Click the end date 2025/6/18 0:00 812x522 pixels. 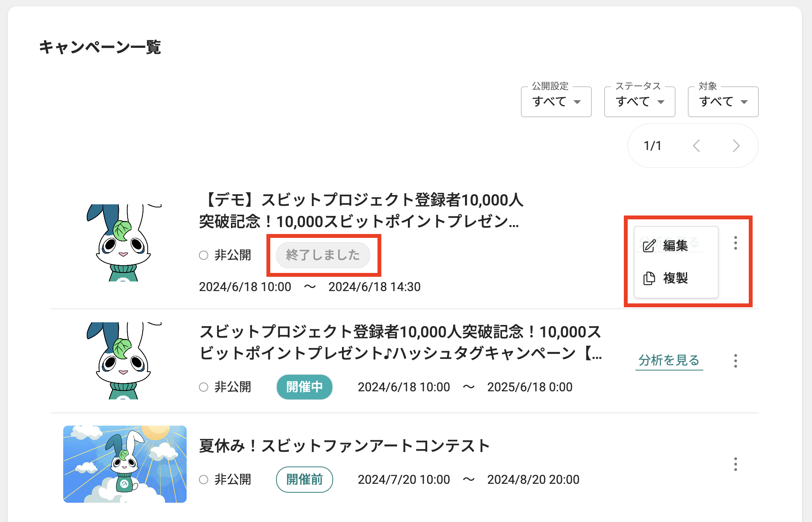[x=530, y=387]
